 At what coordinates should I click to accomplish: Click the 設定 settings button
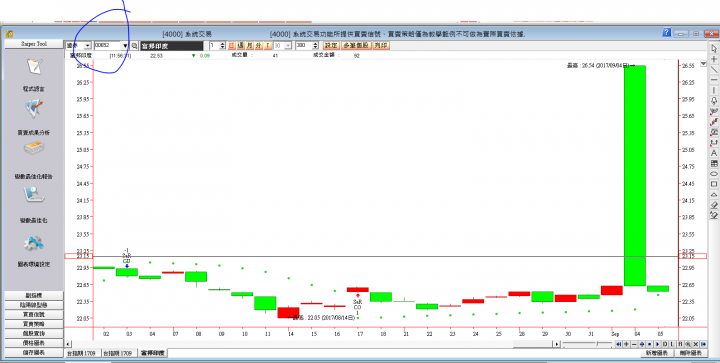(x=332, y=45)
